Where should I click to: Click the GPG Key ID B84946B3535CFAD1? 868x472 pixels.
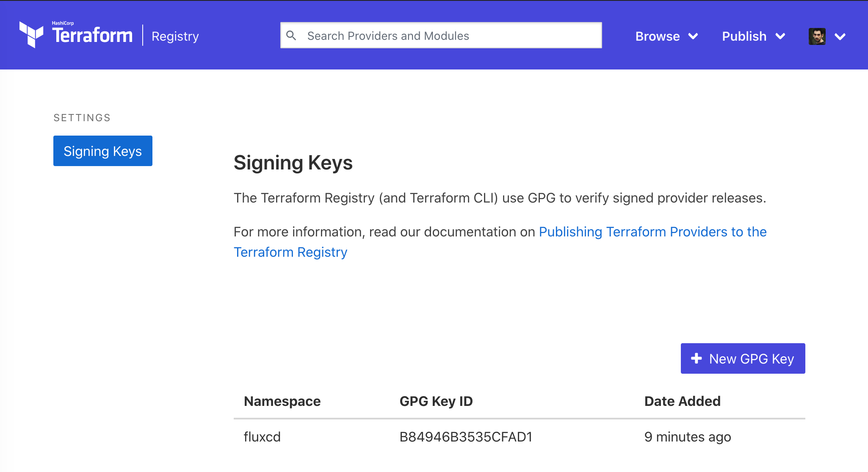466,437
